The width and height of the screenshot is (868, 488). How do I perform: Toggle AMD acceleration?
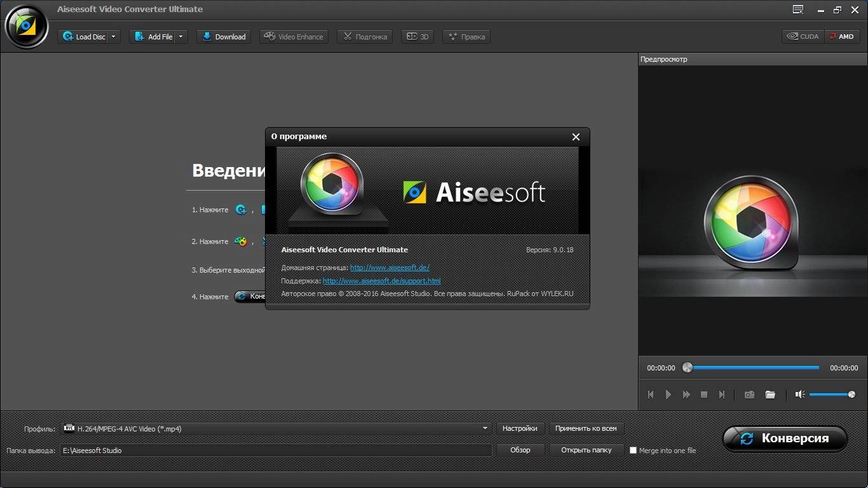[x=842, y=36]
